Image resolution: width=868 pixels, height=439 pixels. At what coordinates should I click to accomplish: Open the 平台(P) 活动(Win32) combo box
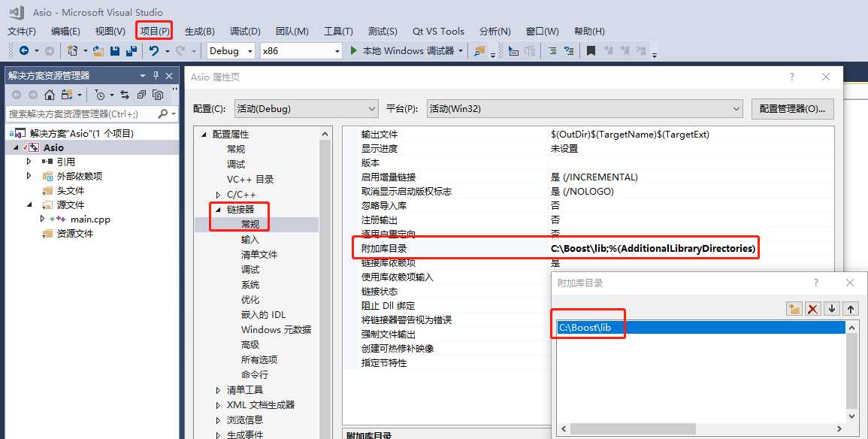point(585,108)
